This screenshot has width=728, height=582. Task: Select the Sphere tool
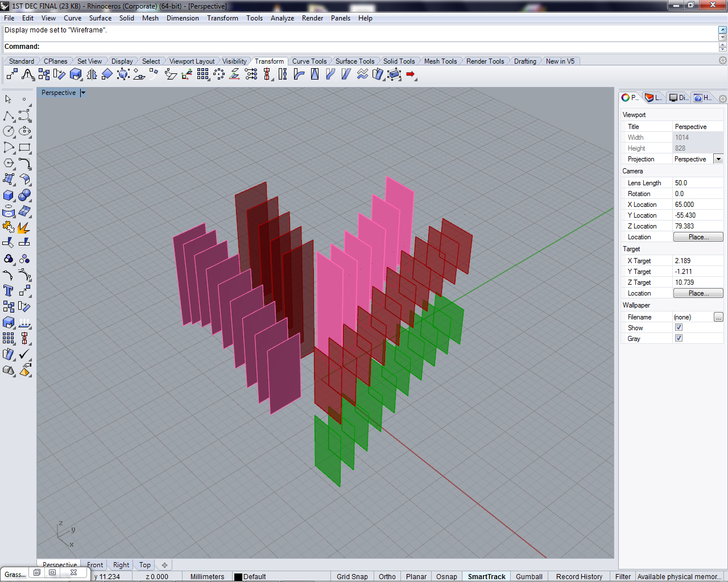[25, 195]
